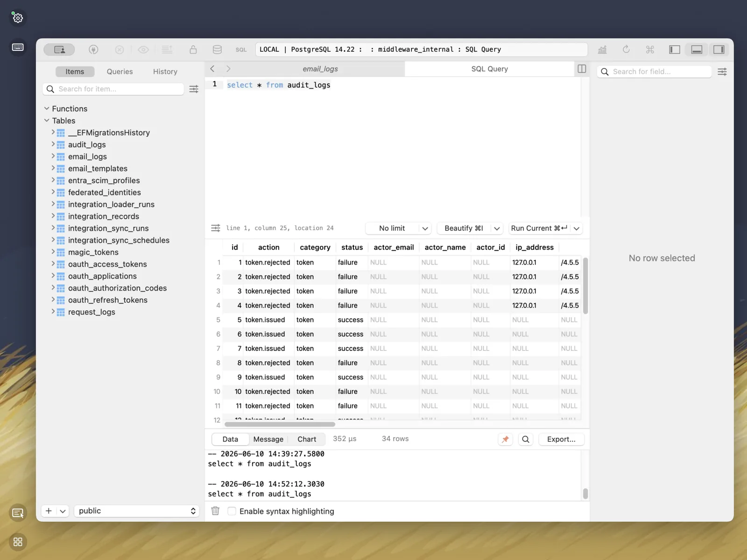Image resolution: width=747 pixels, height=560 pixels.
Task: Select the Data tab
Action: pos(230,439)
